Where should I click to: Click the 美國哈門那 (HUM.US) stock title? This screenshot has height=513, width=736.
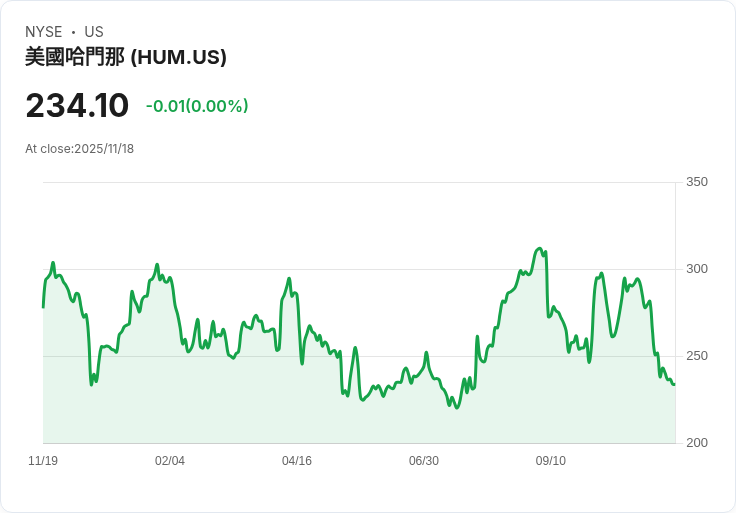(126, 57)
